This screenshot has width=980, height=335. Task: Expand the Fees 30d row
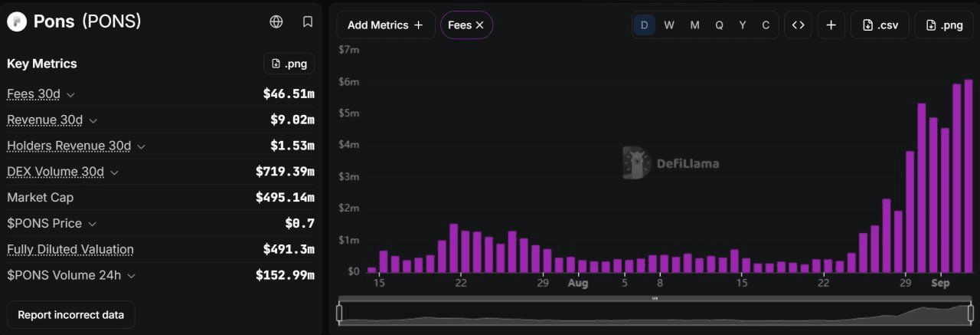pyautogui.click(x=70, y=94)
